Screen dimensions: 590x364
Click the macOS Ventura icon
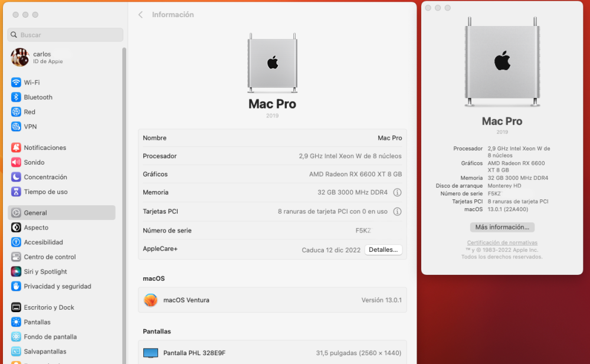150,300
